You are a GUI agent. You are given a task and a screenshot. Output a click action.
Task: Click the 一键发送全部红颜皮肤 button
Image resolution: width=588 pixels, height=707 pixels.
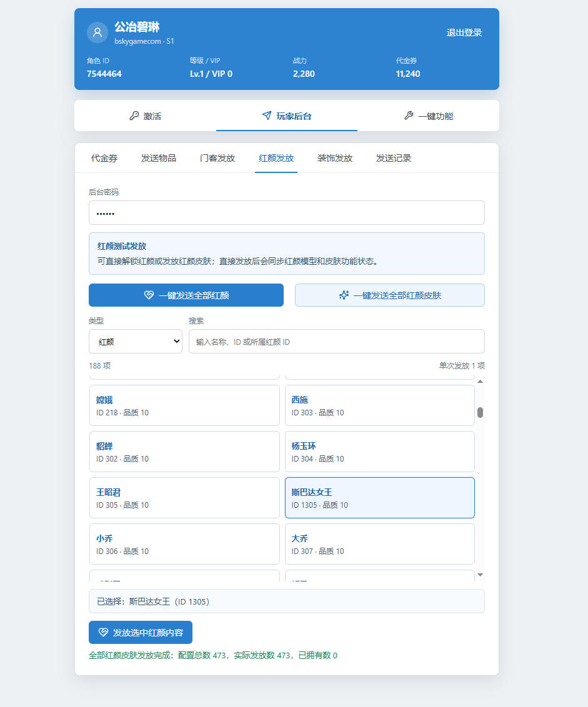tap(390, 295)
